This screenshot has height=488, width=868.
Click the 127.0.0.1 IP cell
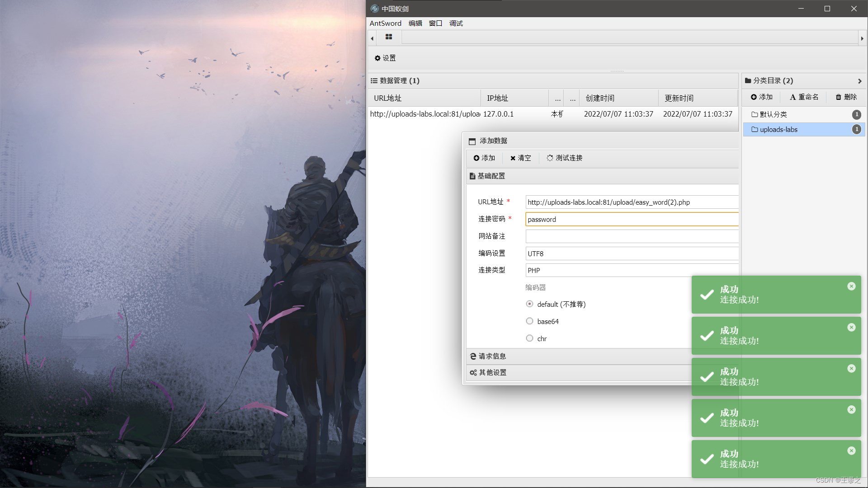click(498, 114)
